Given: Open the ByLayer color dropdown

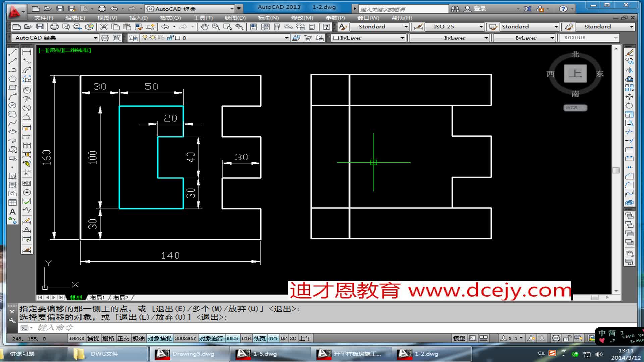Looking at the screenshot, I should click(402, 38).
